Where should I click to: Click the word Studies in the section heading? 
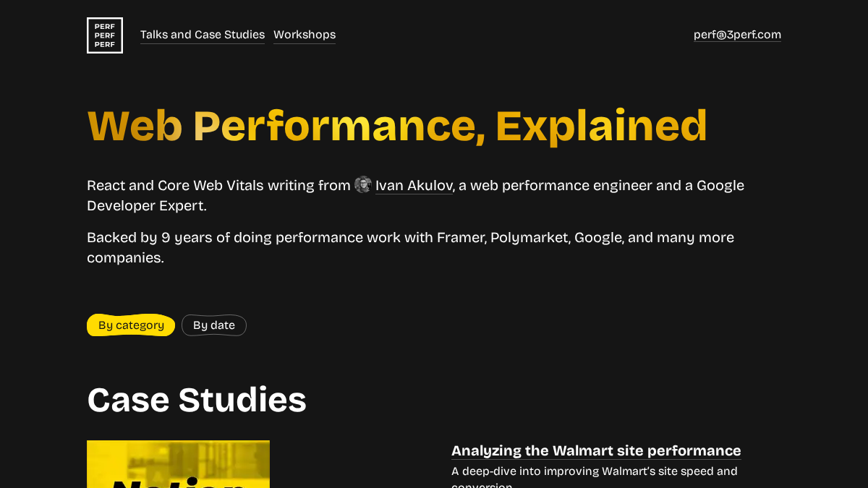[x=242, y=400]
